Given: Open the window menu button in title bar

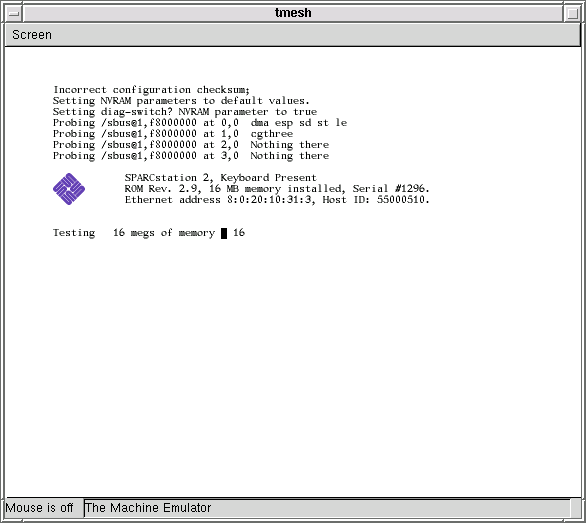Looking at the screenshot, I should [13, 13].
